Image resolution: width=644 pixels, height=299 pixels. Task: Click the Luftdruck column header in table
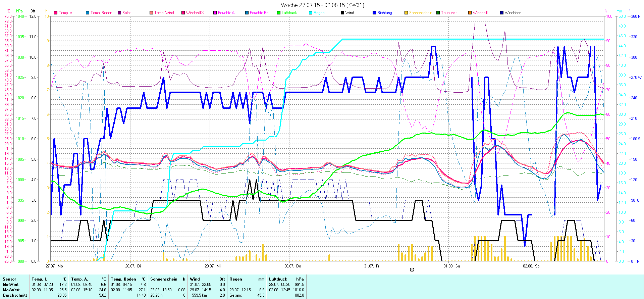click(278, 279)
